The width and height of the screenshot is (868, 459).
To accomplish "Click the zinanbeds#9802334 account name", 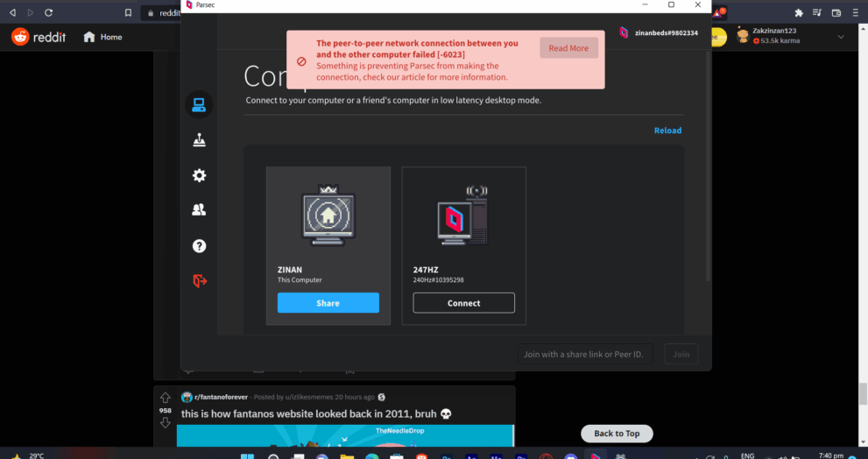I will (x=667, y=33).
